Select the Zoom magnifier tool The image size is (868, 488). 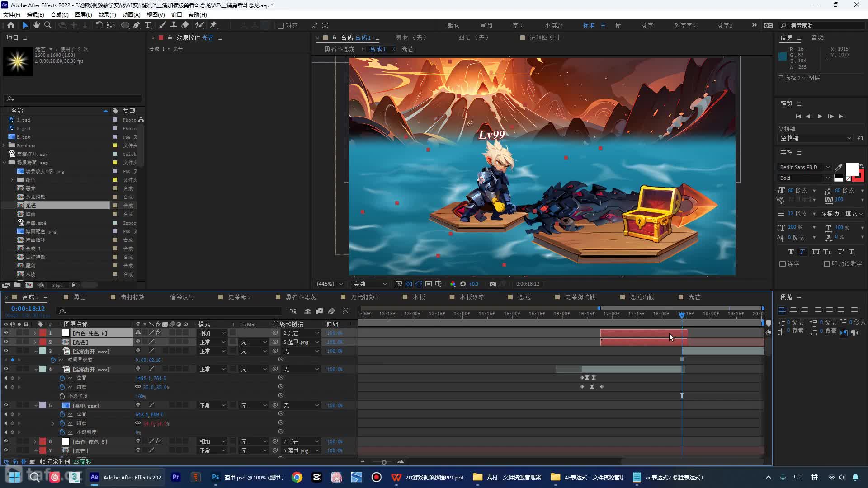point(47,25)
